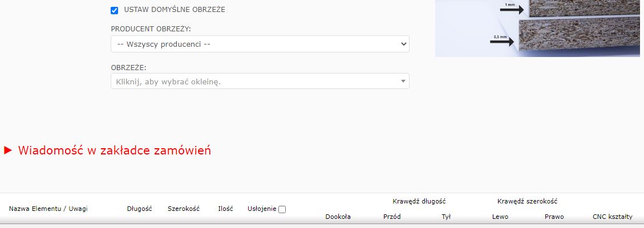Open the PRODUCENT OBRZEŻY dropdown
This screenshot has width=644, height=228.
[260, 44]
